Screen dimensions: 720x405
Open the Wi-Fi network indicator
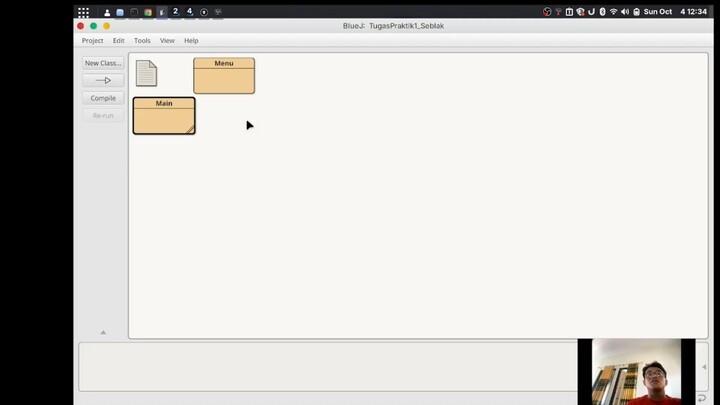pos(613,12)
